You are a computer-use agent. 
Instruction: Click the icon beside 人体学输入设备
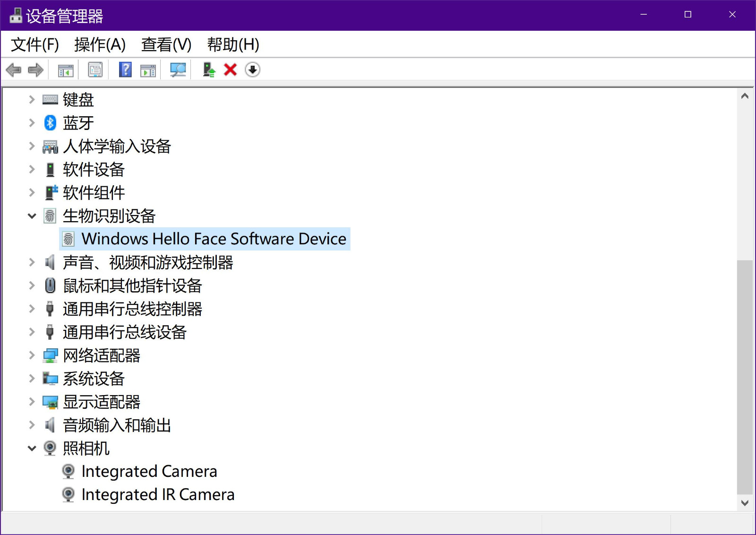click(50, 146)
